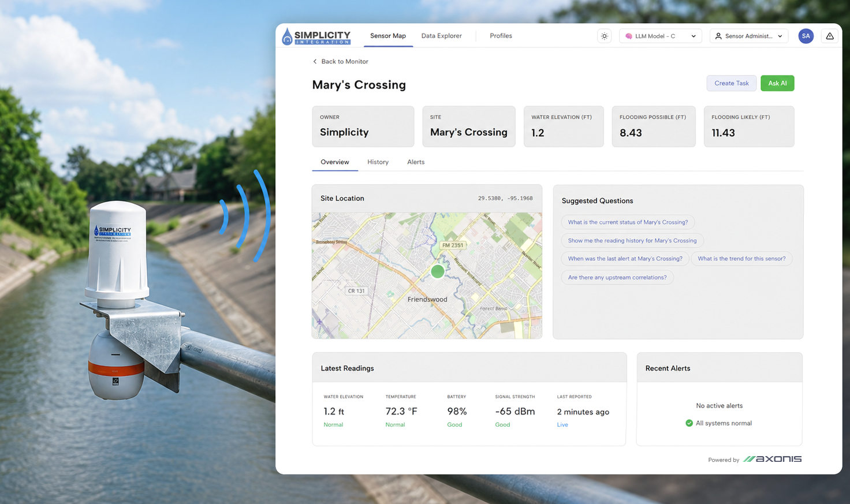Go to the Sensor Map tab
This screenshot has width=850, height=504.
pyautogui.click(x=388, y=36)
